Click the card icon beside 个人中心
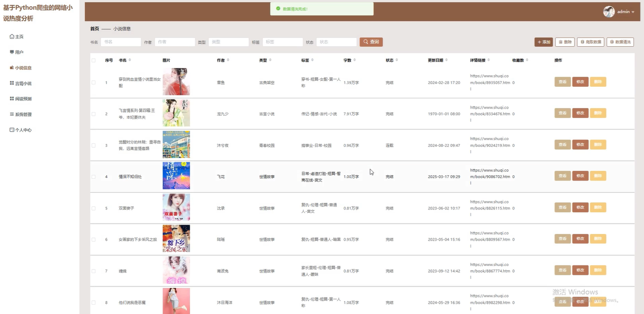 pos(12,130)
